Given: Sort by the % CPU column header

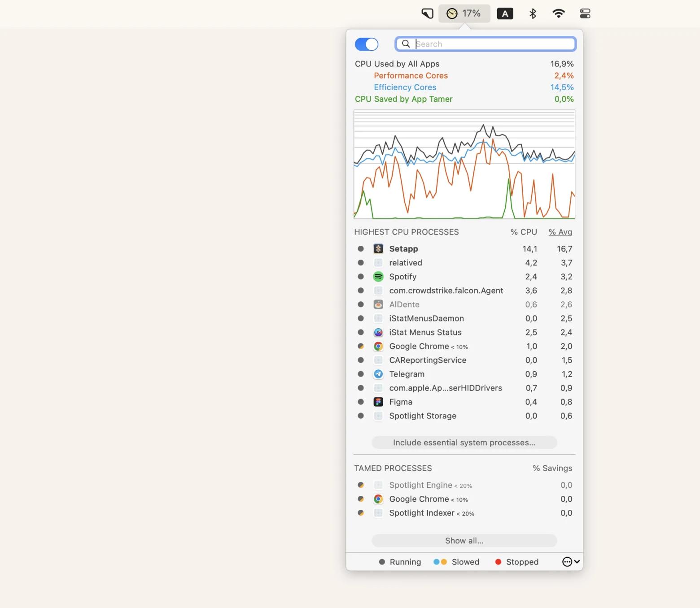Looking at the screenshot, I should [524, 232].
